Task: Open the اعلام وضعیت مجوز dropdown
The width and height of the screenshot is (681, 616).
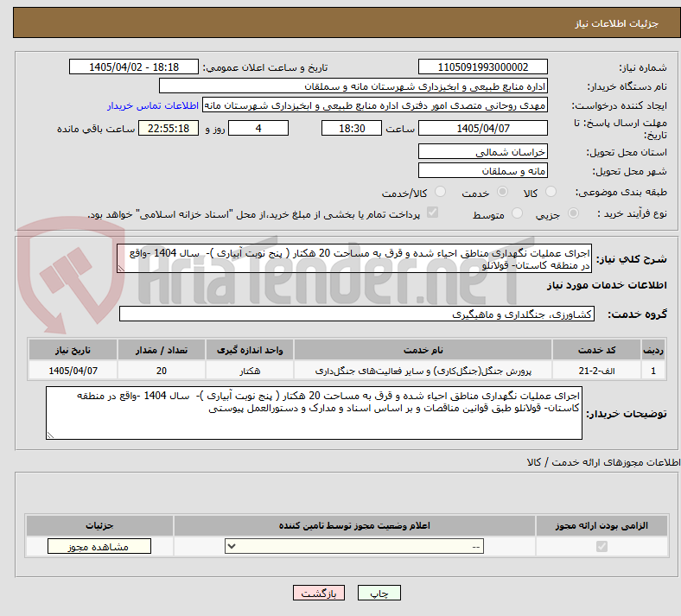Action: (x=354, y=546)
